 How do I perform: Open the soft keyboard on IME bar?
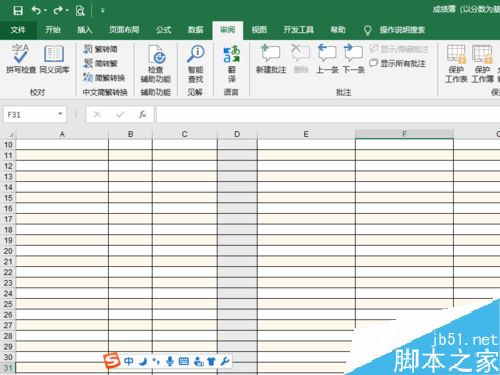point(184,361)
